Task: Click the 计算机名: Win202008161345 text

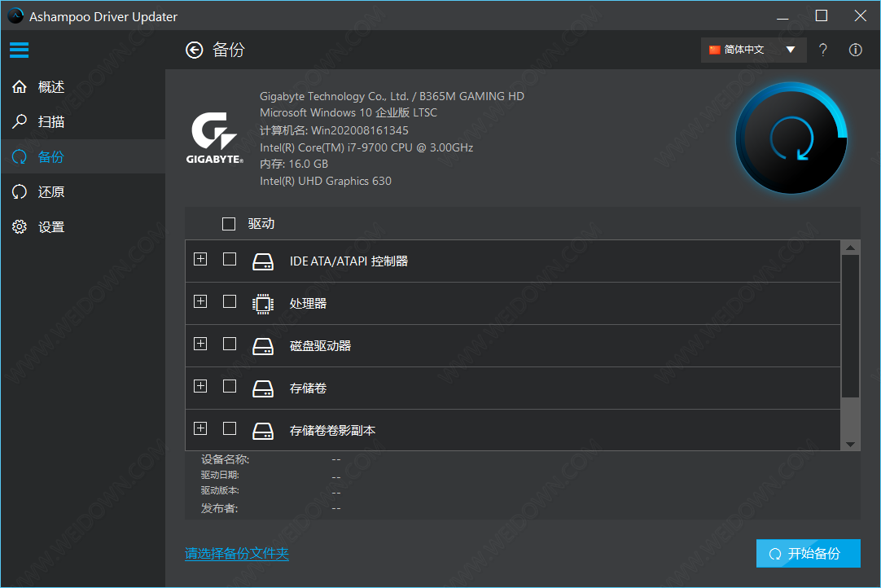Action: [x=334, y=130]
